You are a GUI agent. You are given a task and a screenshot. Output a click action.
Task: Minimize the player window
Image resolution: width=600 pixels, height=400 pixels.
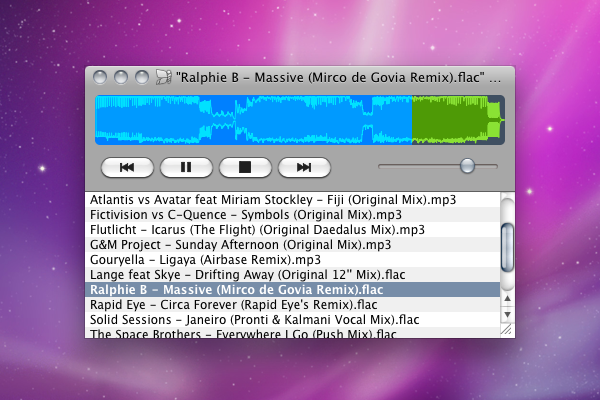tap(121, 77)
